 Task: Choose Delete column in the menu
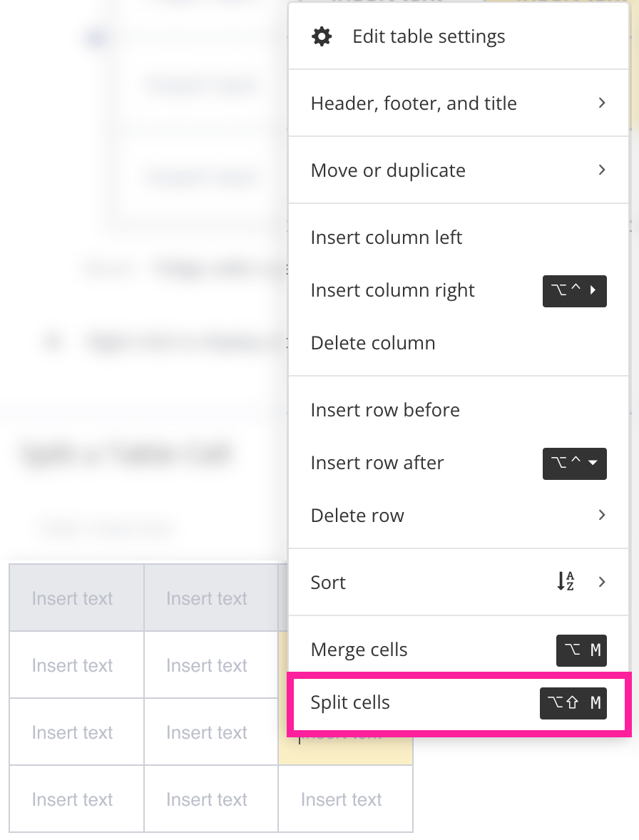point(372,342)
